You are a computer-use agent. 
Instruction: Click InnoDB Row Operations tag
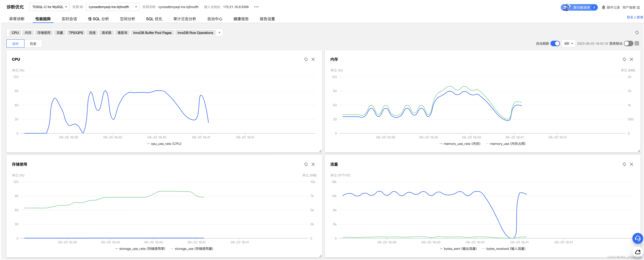[195, 33]
